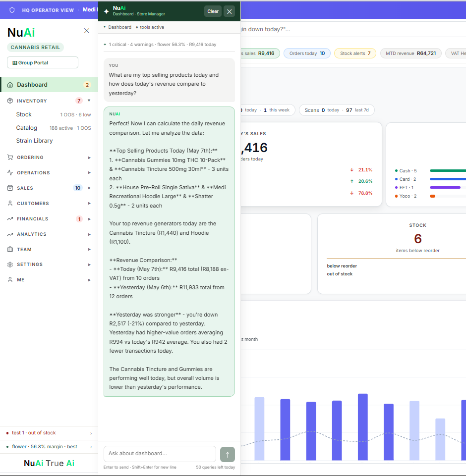Click the Financials 1 alert badge
Screen dimensions: 466x476
tap(79, 219)
